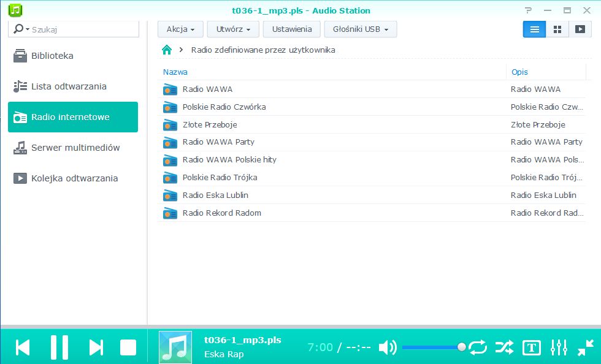Viewport: 601px width, 364px height.
Task: Switch to grid thumbnail view
Action: coord(557,29)
